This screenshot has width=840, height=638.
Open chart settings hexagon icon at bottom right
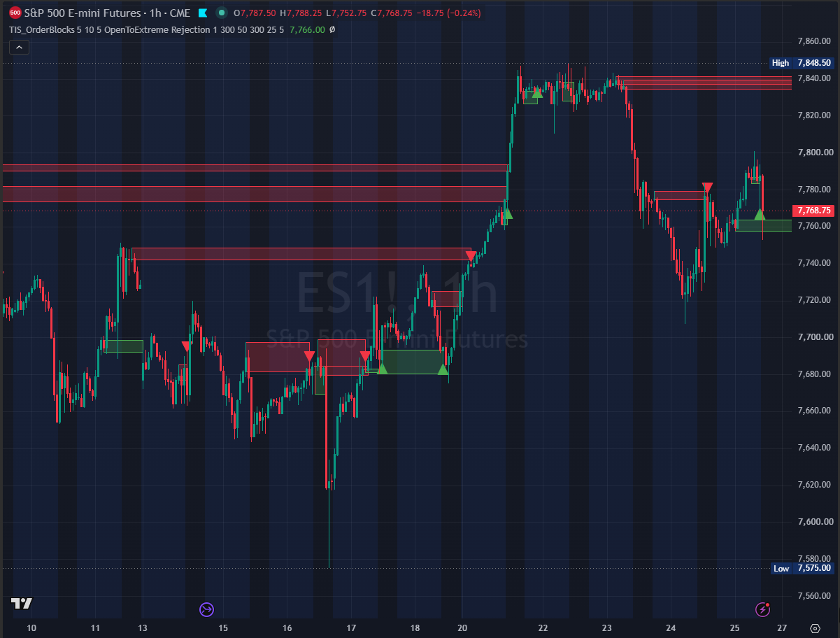click(x=815, y=628)
